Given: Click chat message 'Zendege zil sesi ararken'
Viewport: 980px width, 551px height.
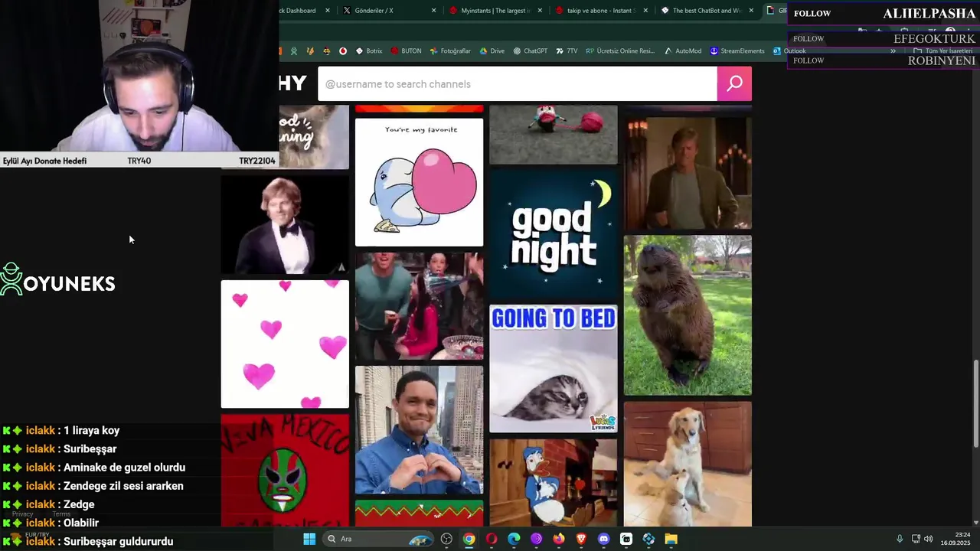Looking at the screenshot, I should coord(122,486).
